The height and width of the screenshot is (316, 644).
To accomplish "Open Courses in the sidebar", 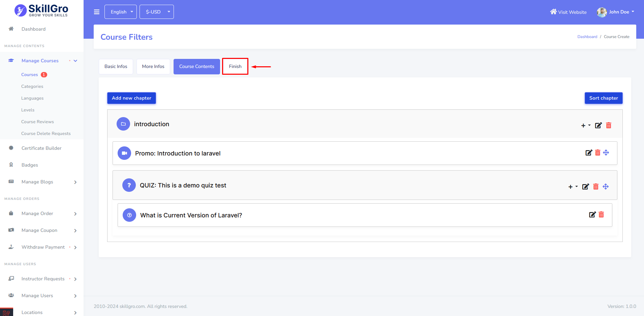I will click(30, 74).
